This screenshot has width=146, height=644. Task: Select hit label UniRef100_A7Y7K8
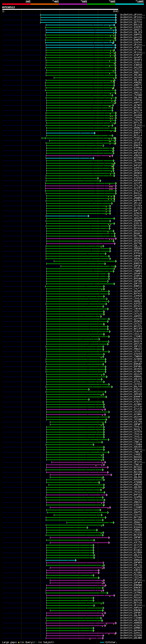coord(131,50)
